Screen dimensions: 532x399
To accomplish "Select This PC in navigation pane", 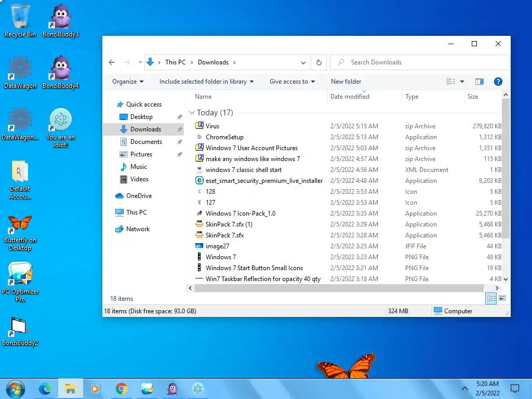I will tap(131, 212).
